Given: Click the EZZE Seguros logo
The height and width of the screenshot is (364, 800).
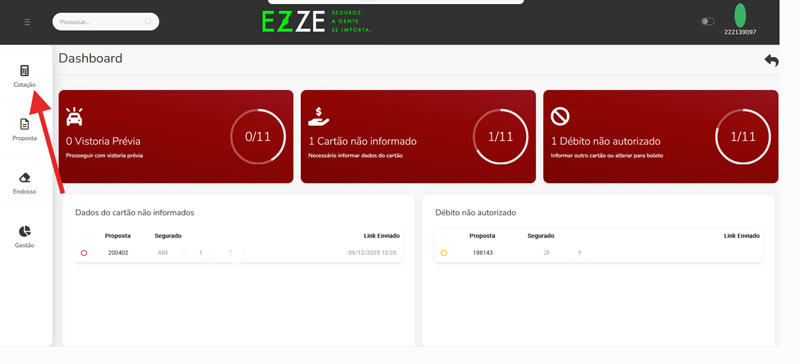Looking at the screenshot, I should pyautogui.click(x=316, y=21).
